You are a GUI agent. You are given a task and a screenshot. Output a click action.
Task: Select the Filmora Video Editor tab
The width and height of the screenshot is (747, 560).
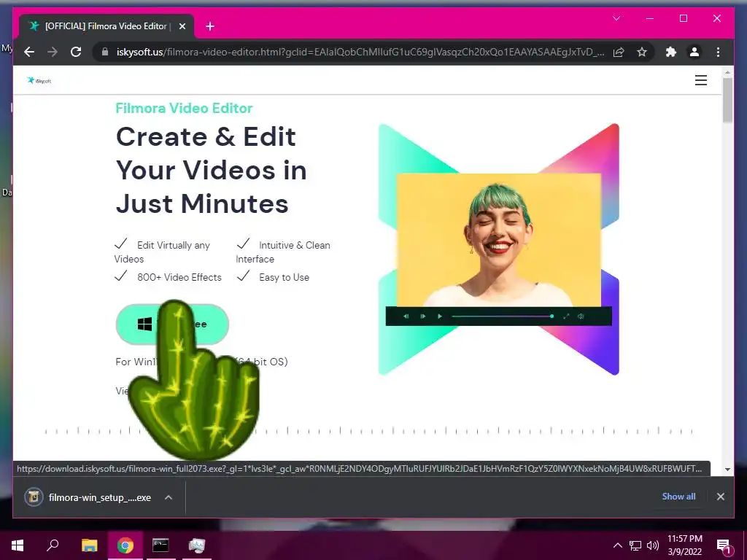(x=107, y=26)
